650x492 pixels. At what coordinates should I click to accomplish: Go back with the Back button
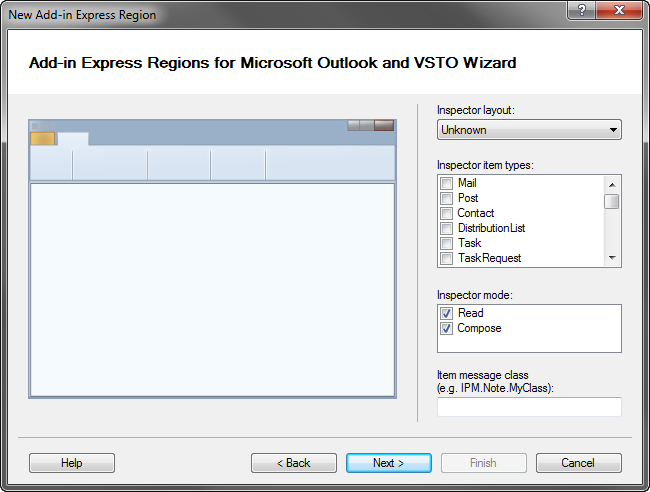point(293,463)
